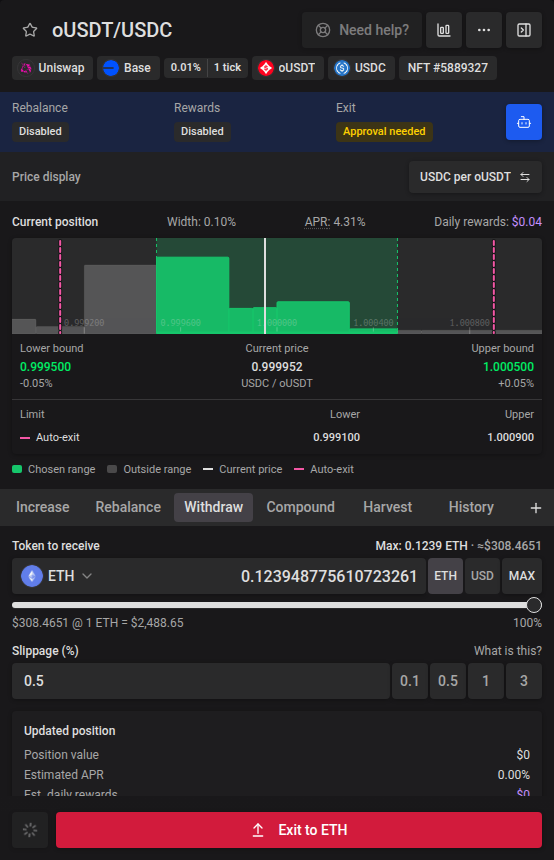Click the Ethereum logo in token selector
Viewport: 554px width, 860px height.
pos(32,576)
